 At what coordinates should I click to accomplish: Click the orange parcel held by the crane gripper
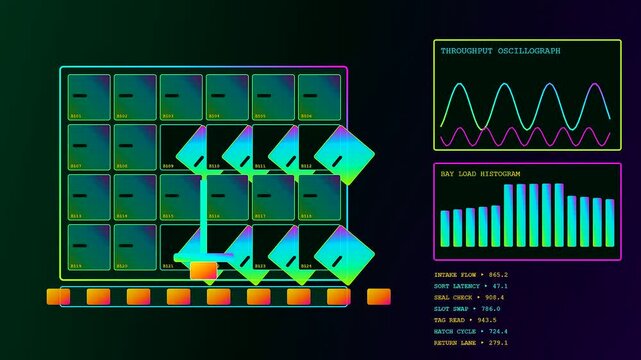coord(204,271)
